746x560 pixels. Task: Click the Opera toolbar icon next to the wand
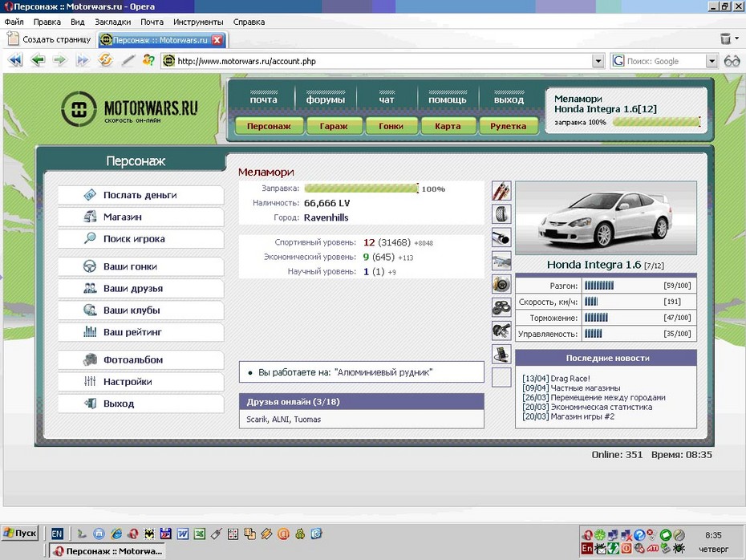click(148, 60)
